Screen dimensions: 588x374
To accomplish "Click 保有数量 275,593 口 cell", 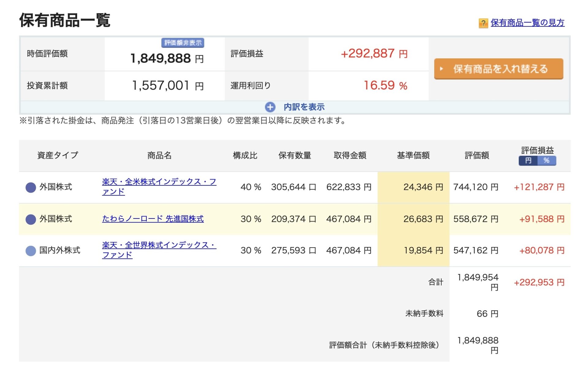I will [293, 251].
